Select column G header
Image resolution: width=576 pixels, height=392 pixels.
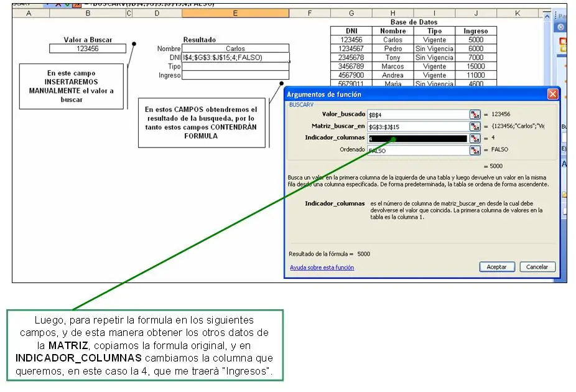click(x=351, y=13)
